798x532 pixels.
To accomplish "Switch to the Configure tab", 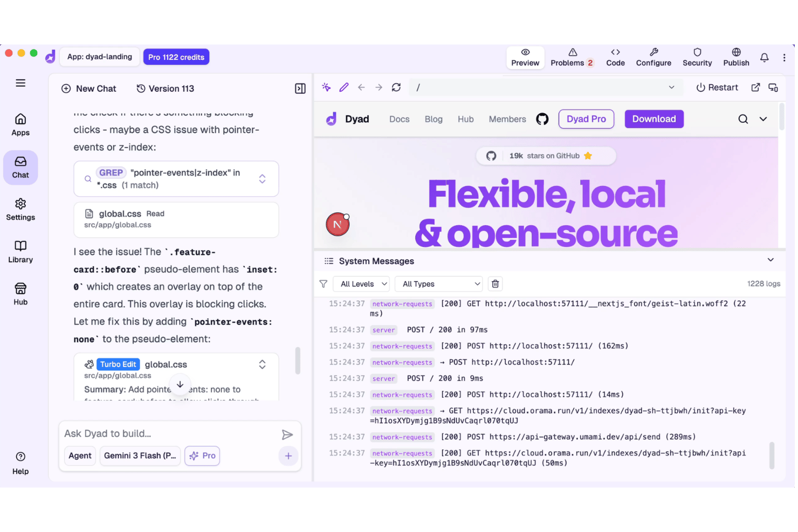I will (653, 57).
